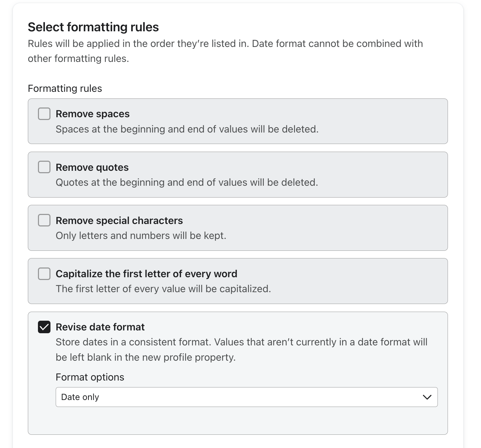This screenshot has width=481, height=448.
Task: Click the "Remove special characters" rule title
Action: pos(119,221)
